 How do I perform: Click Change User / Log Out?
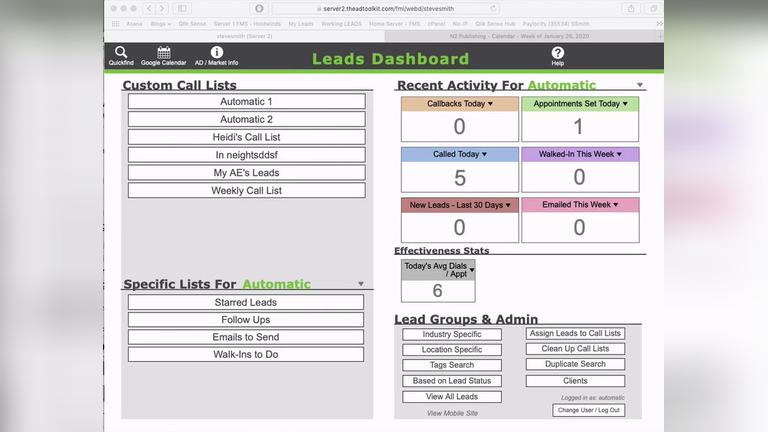588,410
